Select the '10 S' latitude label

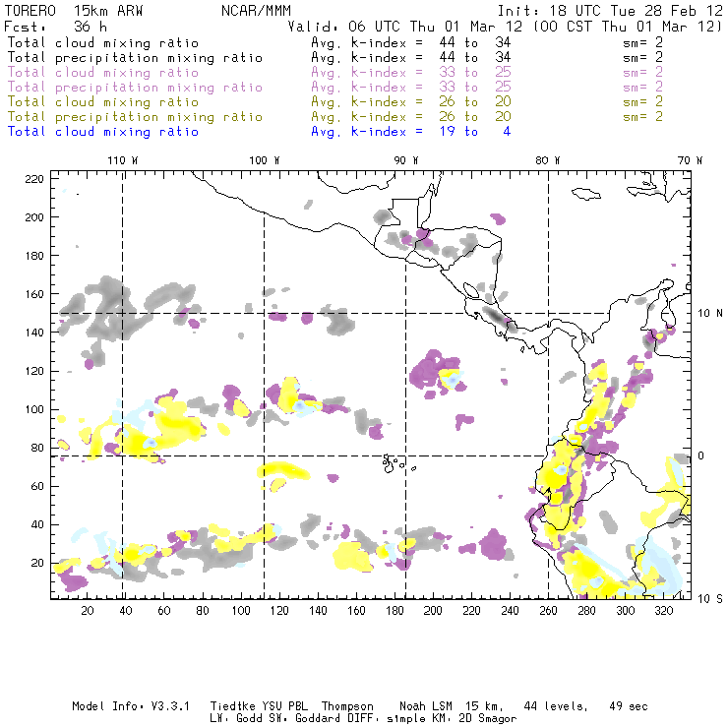coord(710,598)
